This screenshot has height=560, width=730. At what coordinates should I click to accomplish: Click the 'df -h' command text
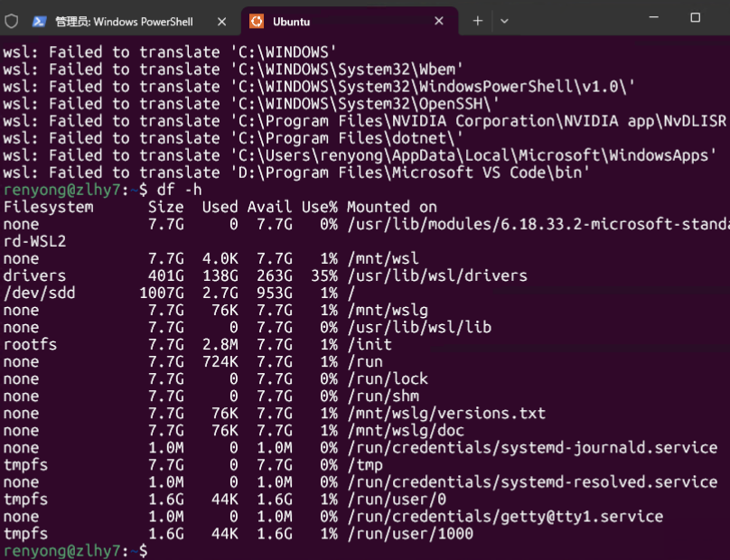(x=180, y=190)
